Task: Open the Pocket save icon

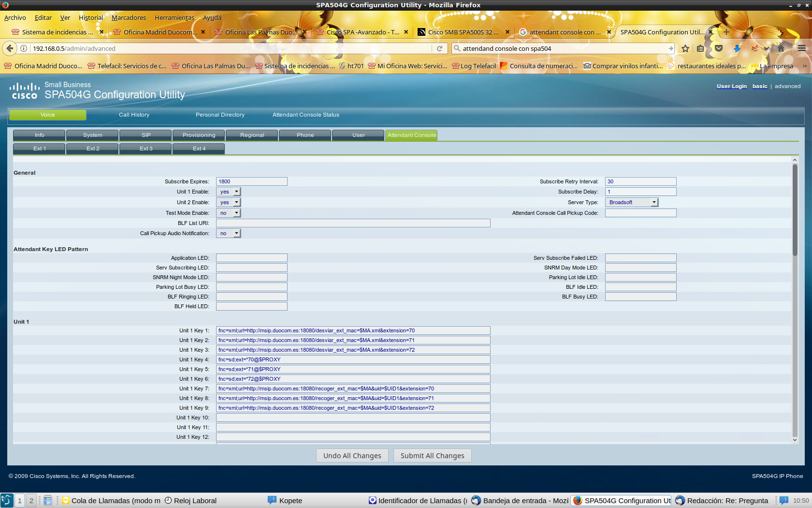Action: [719, 48]
